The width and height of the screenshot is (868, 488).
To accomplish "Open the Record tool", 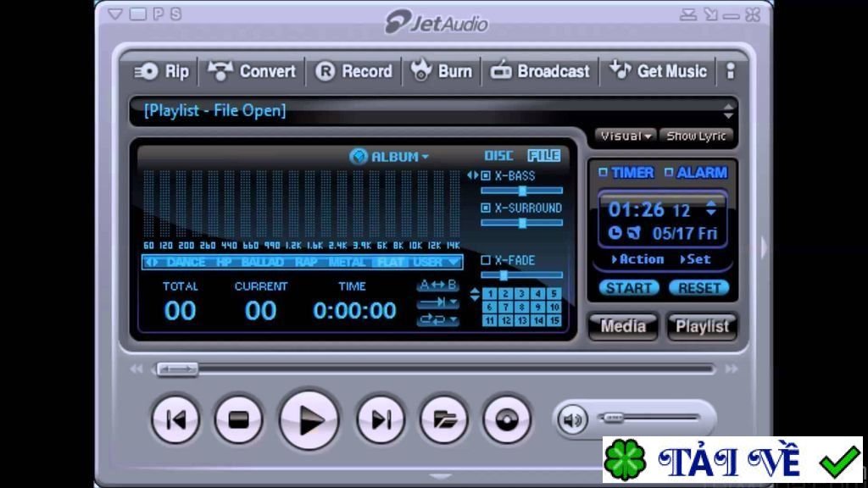I will point(353,71).
